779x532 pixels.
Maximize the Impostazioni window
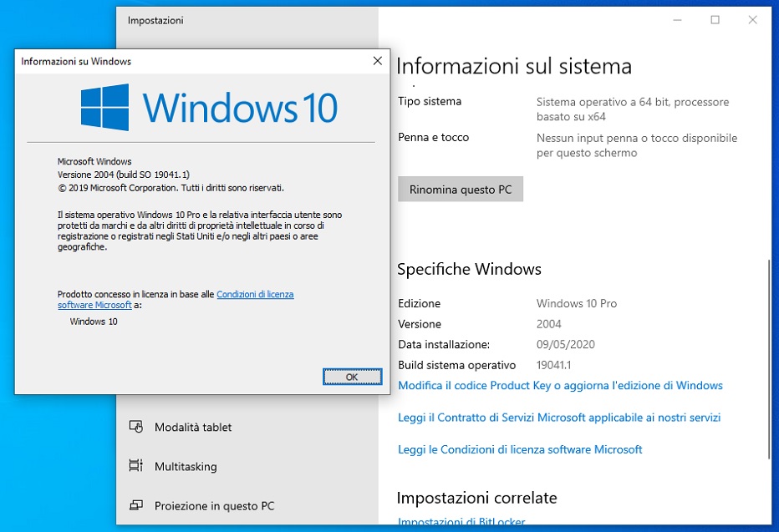pyautogui.click(x=715, y=20)
